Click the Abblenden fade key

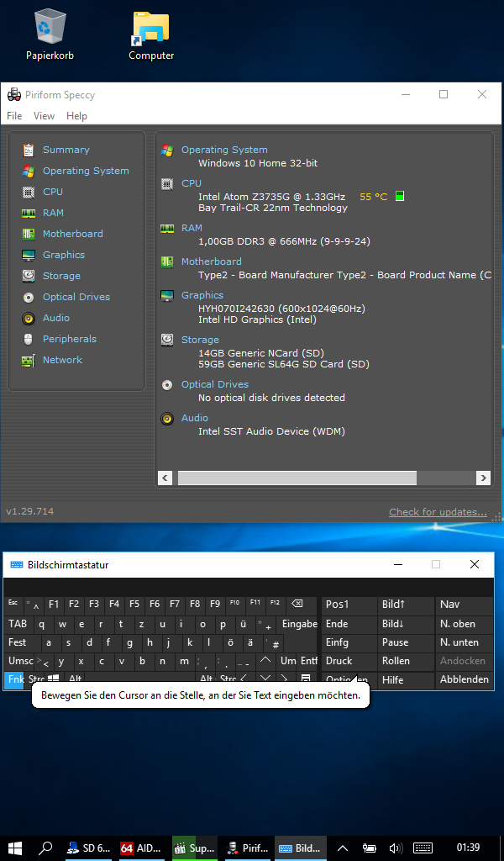click(464, 679)
